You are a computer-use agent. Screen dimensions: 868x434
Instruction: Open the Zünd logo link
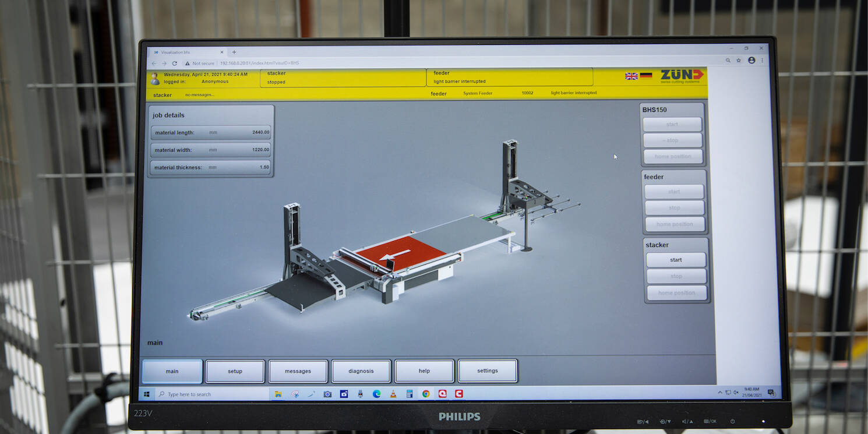(682, 76)
